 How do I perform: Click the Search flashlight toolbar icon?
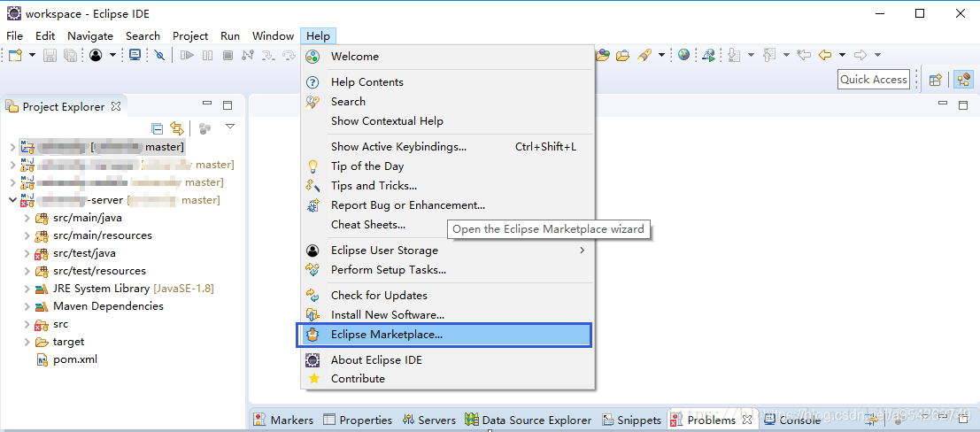coord(645,55)
